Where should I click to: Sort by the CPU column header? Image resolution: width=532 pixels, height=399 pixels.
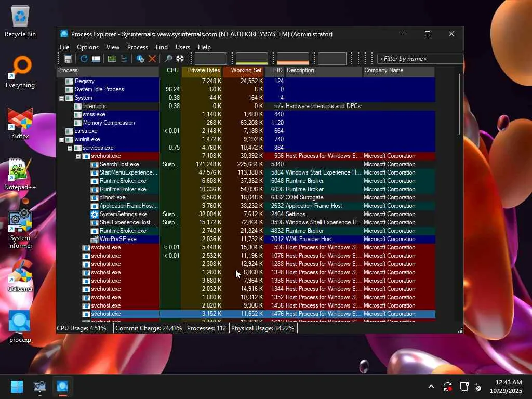click(x=170, y=71)
